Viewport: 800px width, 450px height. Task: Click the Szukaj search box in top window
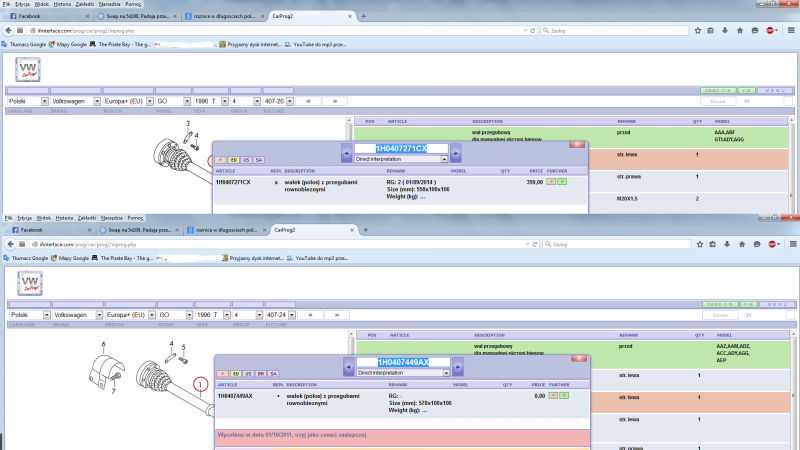point(614,31)
